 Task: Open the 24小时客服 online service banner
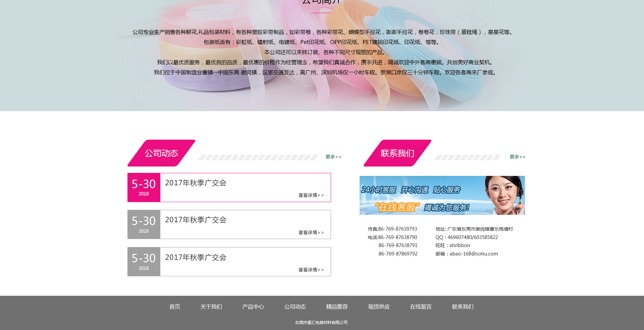tap(442, 195)
